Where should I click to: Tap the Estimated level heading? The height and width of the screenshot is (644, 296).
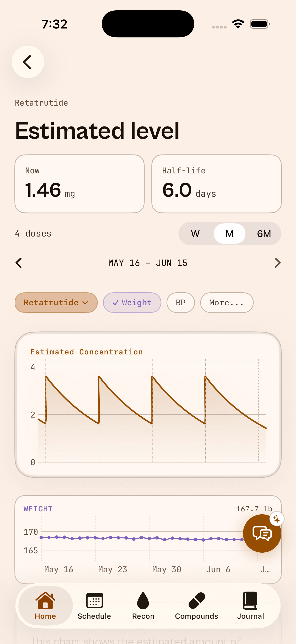click(97, 130)
